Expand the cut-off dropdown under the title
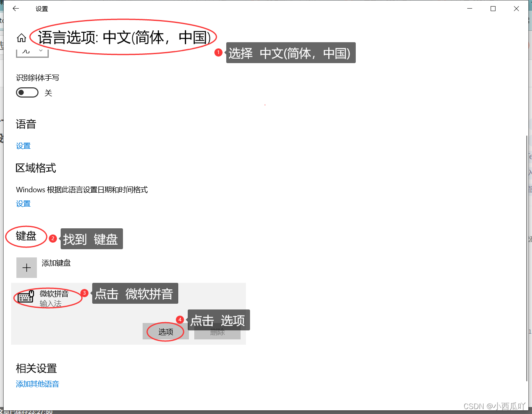Image resolution: width=532 pixels, height=414 pixels. (32, 52)
